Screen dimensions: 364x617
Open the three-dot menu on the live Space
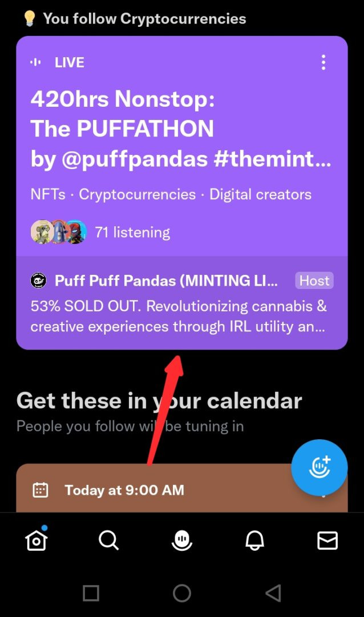pyautogui.click(x=323, y=62)
